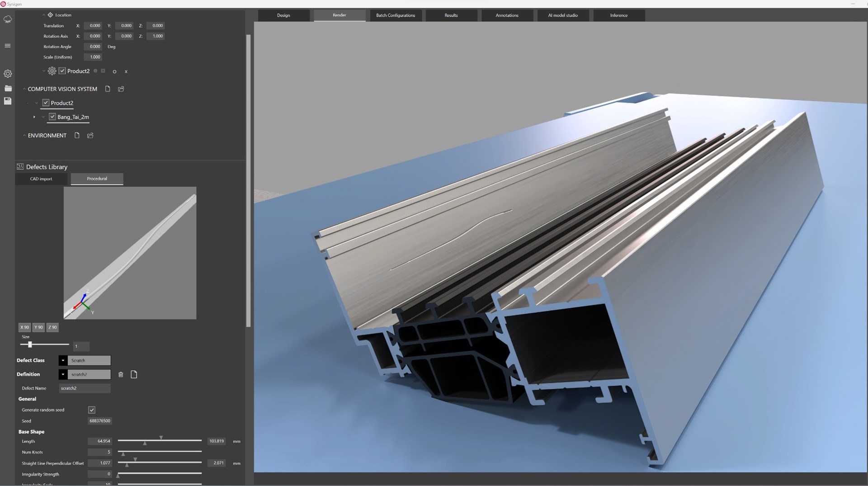Create new Computer Vision System file

tap(108, 89)
